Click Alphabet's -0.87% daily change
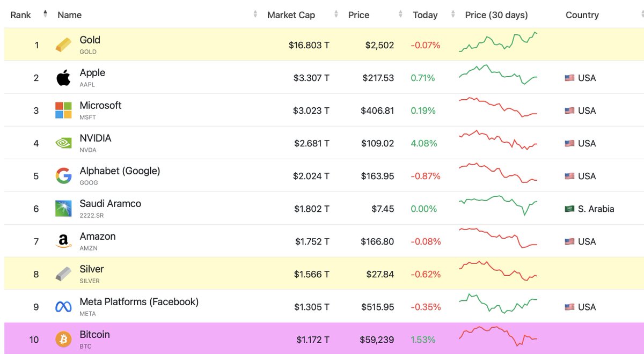The image size is (644, 354). tap(426, 176)
